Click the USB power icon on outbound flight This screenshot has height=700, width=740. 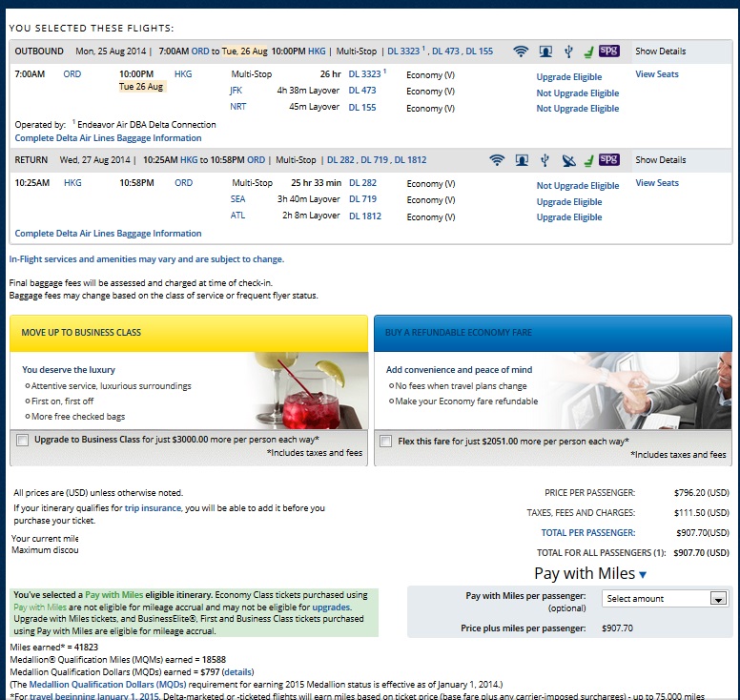click(568, 51)
